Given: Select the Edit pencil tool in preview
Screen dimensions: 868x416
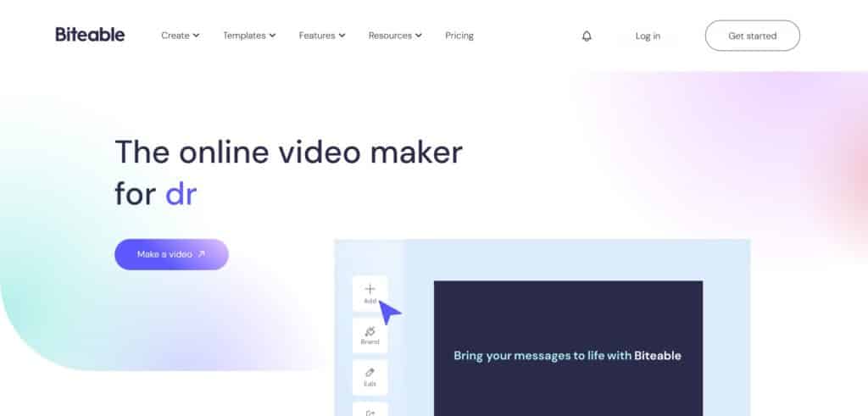Looking at the screenshot, I should [x=370, y=377].
